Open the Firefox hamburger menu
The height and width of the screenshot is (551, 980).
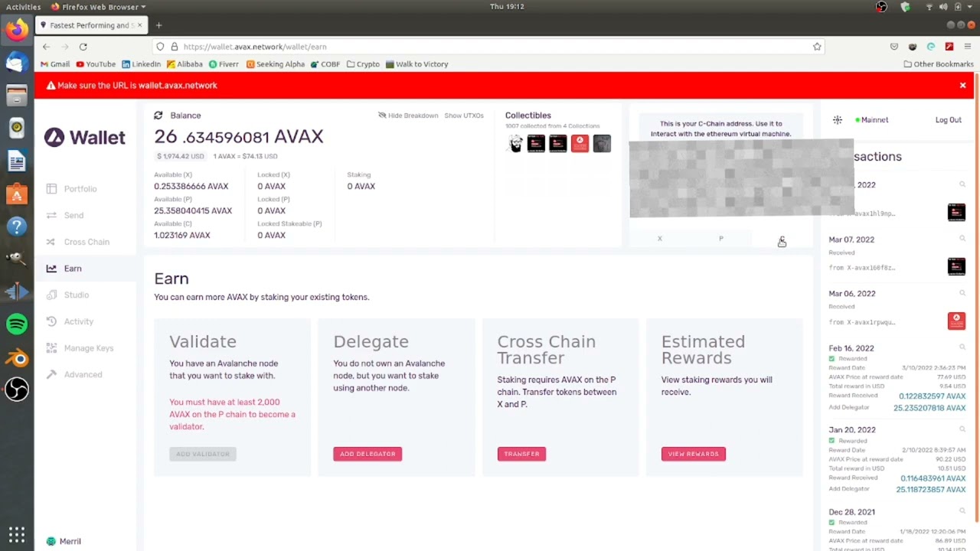click(x=967, y=47)
